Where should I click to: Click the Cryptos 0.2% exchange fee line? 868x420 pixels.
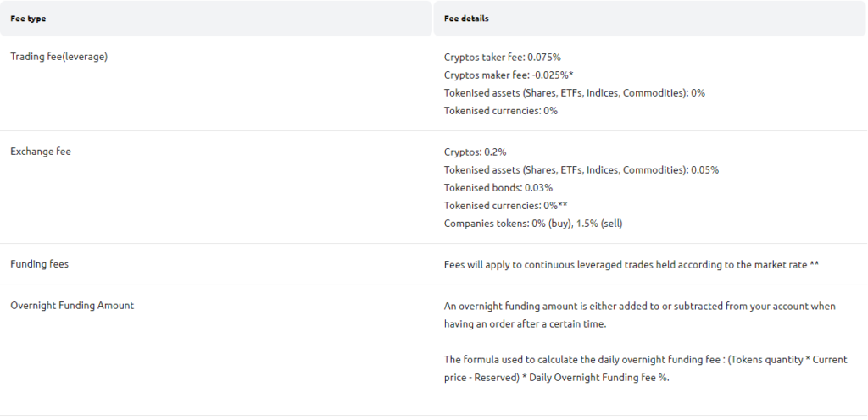[x=475, y=152]
